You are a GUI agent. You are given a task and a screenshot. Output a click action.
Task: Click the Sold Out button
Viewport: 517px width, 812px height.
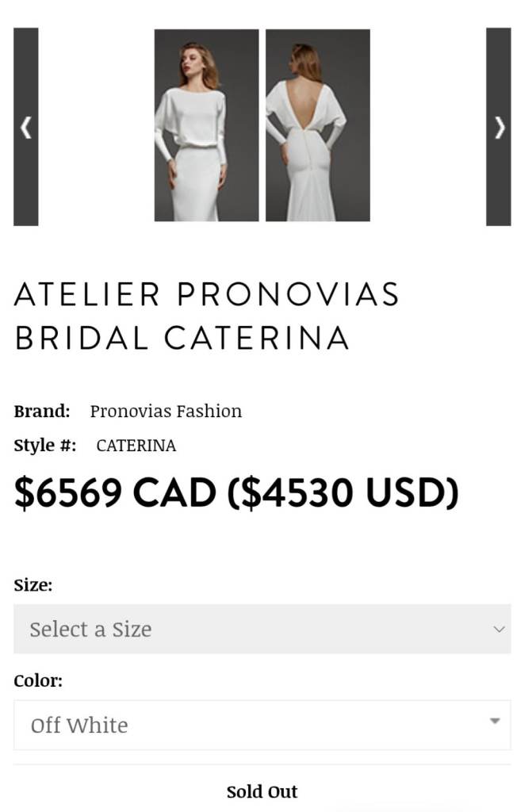[262, 791]
